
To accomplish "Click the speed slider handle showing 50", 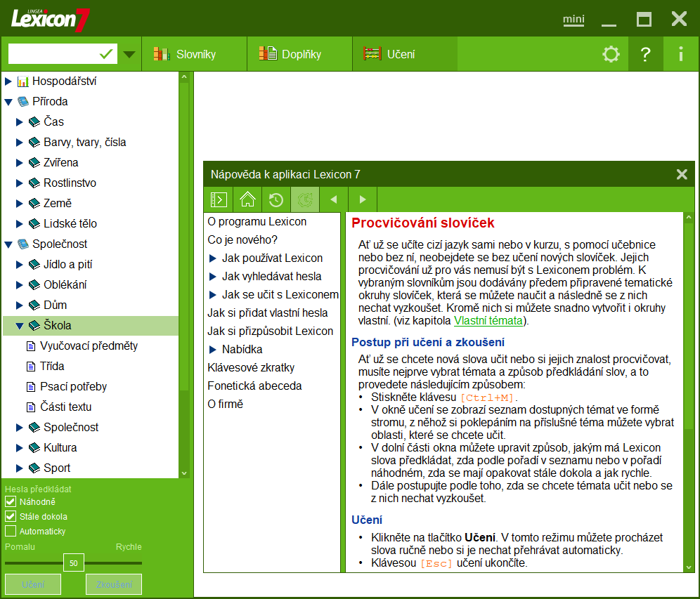I will click(x=74, y=563).
